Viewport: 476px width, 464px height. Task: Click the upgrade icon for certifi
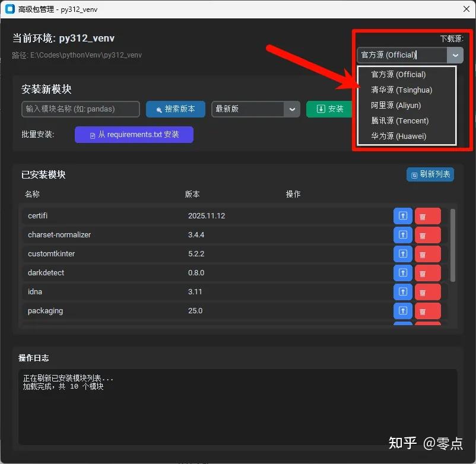pos(402,216)
